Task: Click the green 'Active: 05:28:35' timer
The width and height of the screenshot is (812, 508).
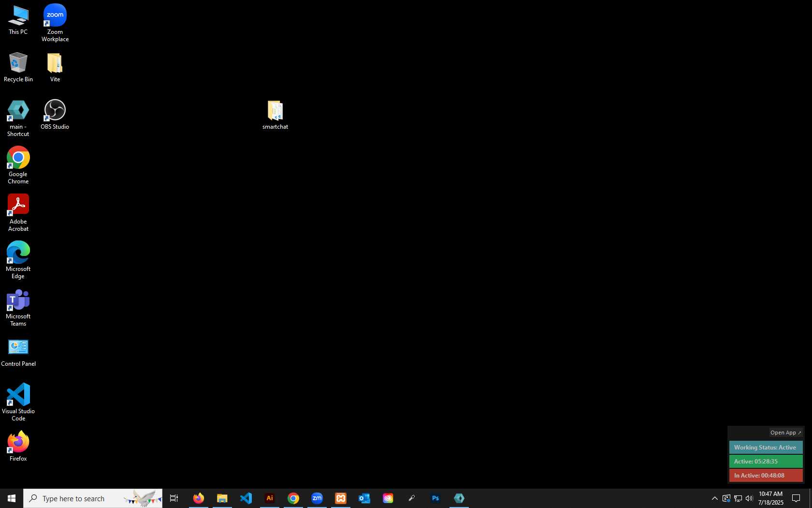Action: click(766, 462)
